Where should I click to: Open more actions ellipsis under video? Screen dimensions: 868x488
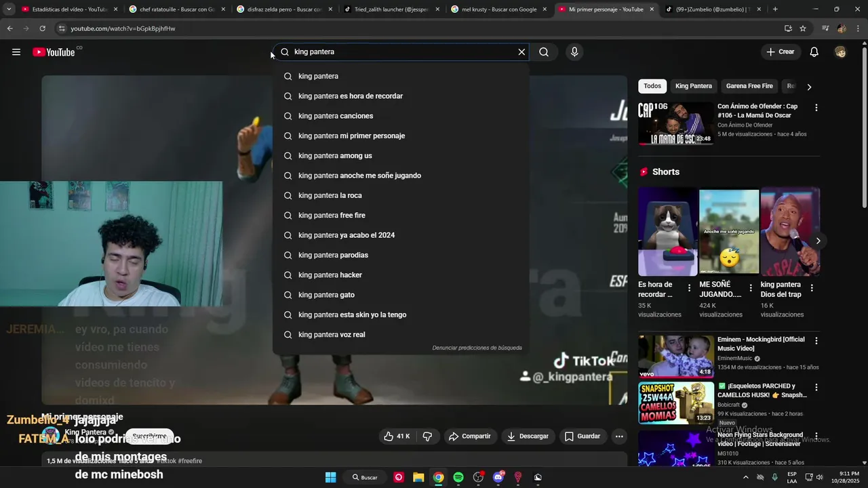click(x=619, y=436)
